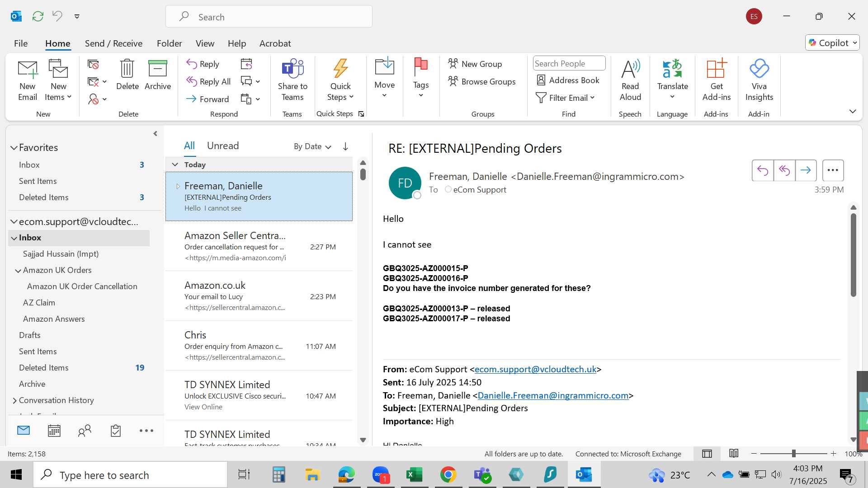Open Translate options
The height and width of the screenshot is (488, 868).
tap(673, 80)
